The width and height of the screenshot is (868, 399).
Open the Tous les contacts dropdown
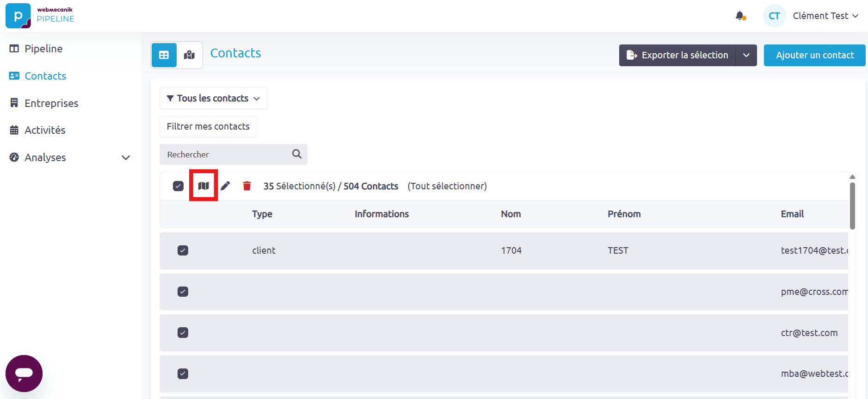[213, 99]
